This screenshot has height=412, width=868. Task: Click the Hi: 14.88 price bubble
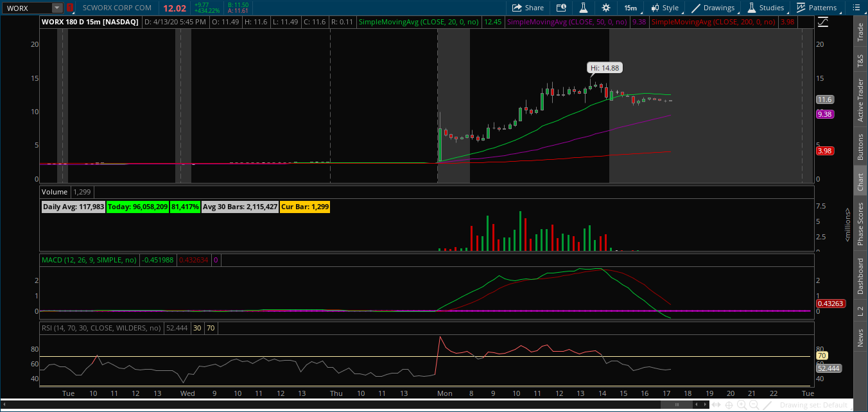(x=605, y=67)
